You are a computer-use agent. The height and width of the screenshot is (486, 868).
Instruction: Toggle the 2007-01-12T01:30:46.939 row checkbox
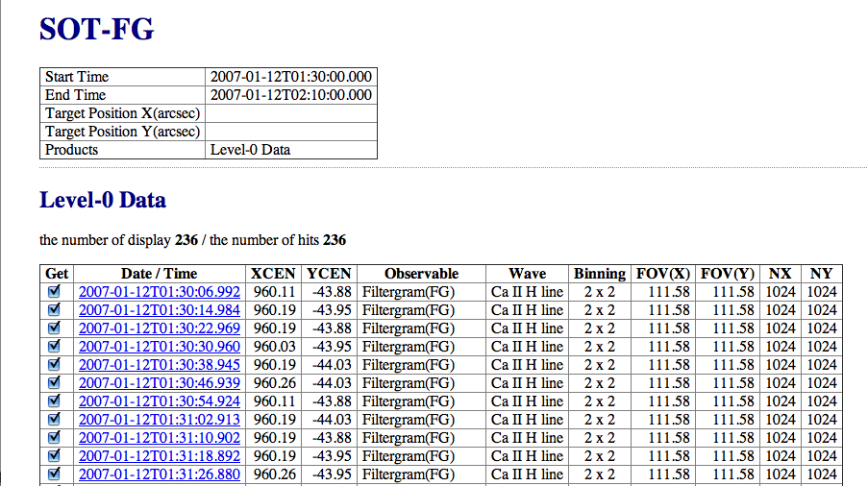[x=55, y=382]
